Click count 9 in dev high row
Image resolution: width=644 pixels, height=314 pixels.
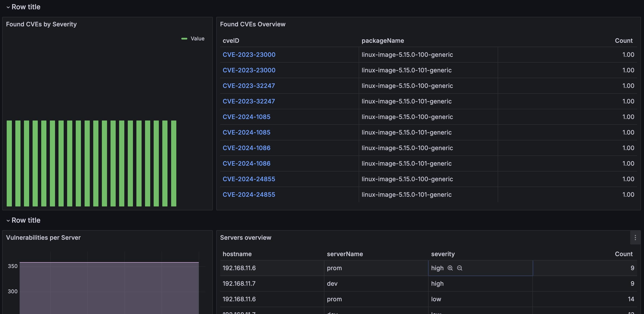click(632, 284)
